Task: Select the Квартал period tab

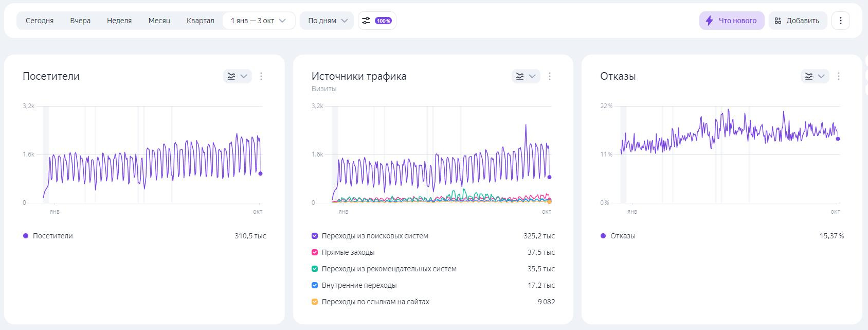Action: tap(201, 21)
